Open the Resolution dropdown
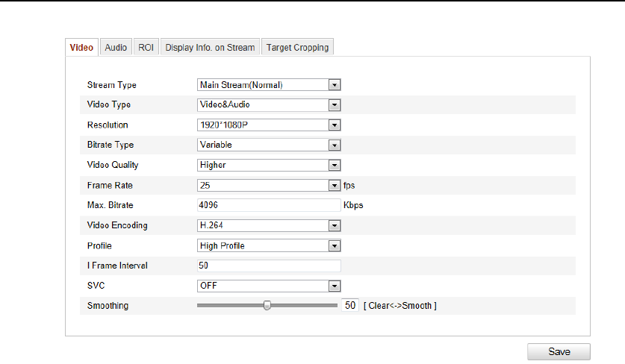This screenshot has width=625, height=364. point(335,125)
